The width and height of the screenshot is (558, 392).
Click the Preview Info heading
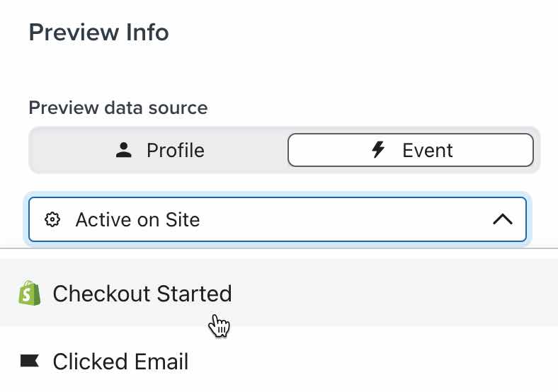point(98,32)
